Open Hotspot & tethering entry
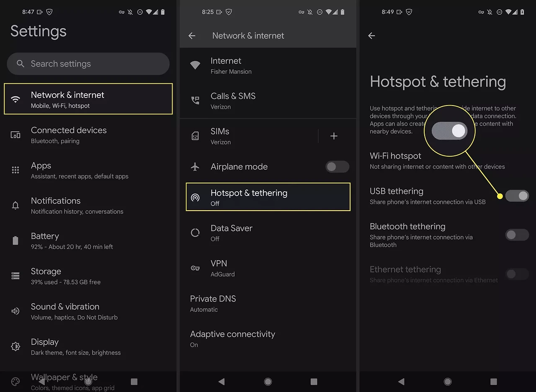Image resolution: width=536 pixels, height=392 pixels. point(268,197)
